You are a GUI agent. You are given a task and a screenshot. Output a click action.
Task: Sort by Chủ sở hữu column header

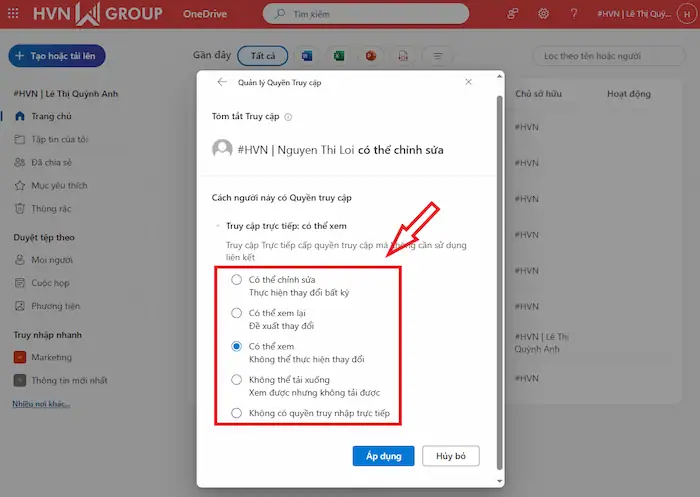coord(538,94)
